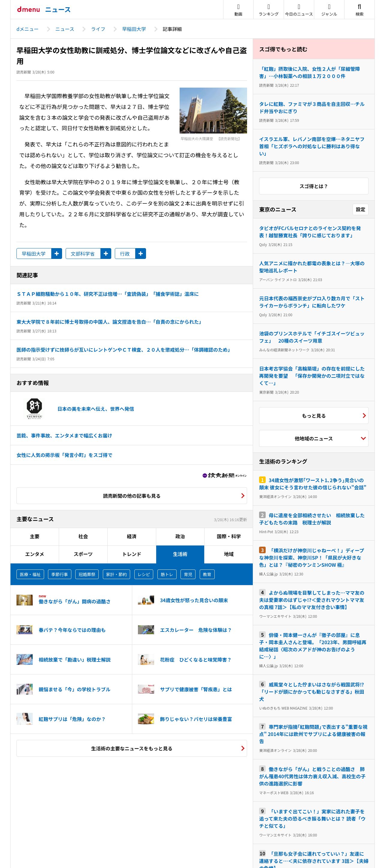Click the 読売新聞オンライン logo
385x868 pixels.
pos(224,476)
